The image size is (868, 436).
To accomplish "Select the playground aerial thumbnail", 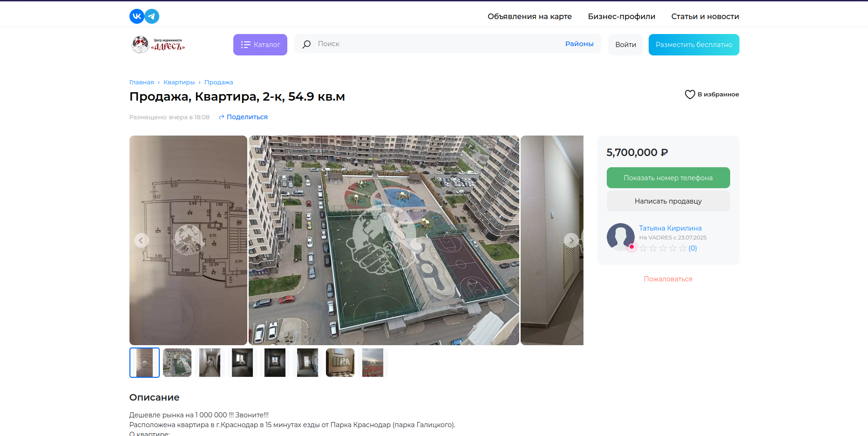I will (x=177, y=362).
